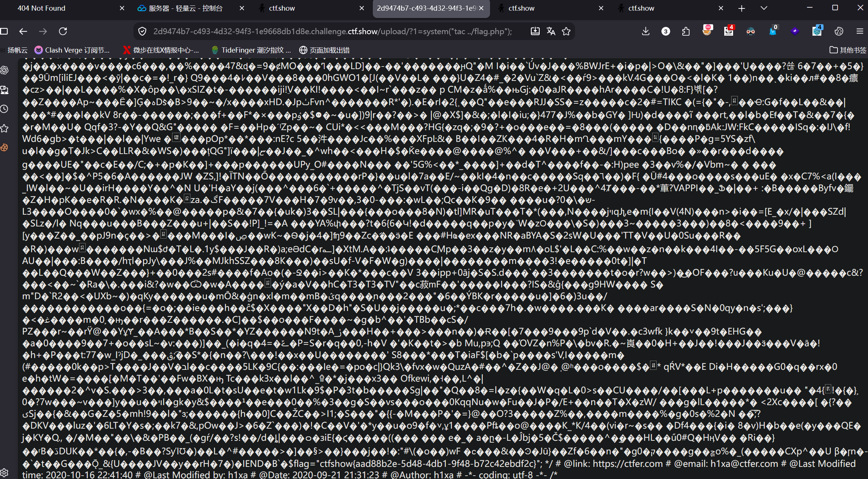Open the AI chatbot sidebar icon
Image resolution: width=868 pixels, height=479 pixels.
coord(4,70)
